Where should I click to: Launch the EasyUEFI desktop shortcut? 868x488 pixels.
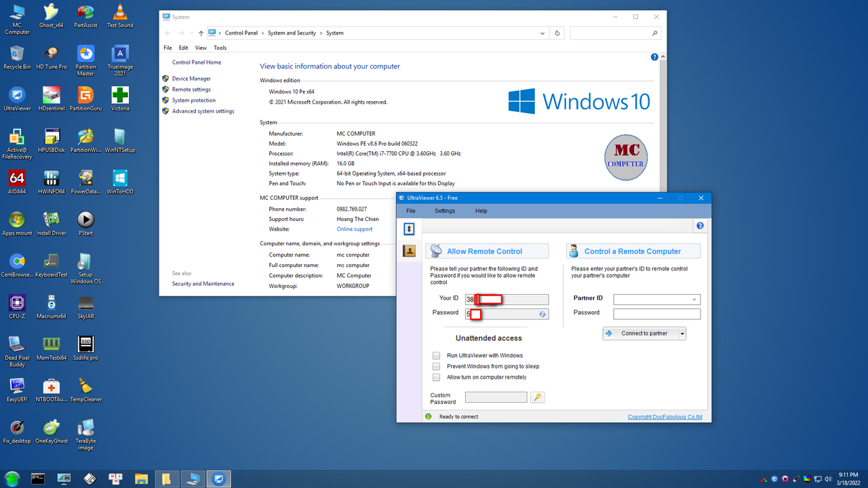[x=17, y=390]
